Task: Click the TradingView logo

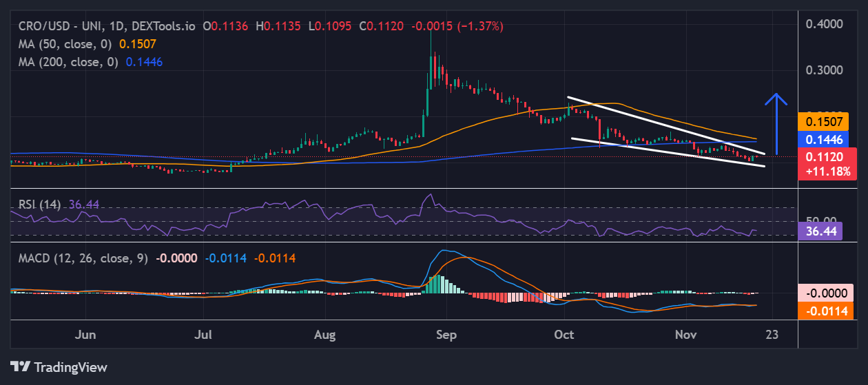Action: click(x=59, y=366)
